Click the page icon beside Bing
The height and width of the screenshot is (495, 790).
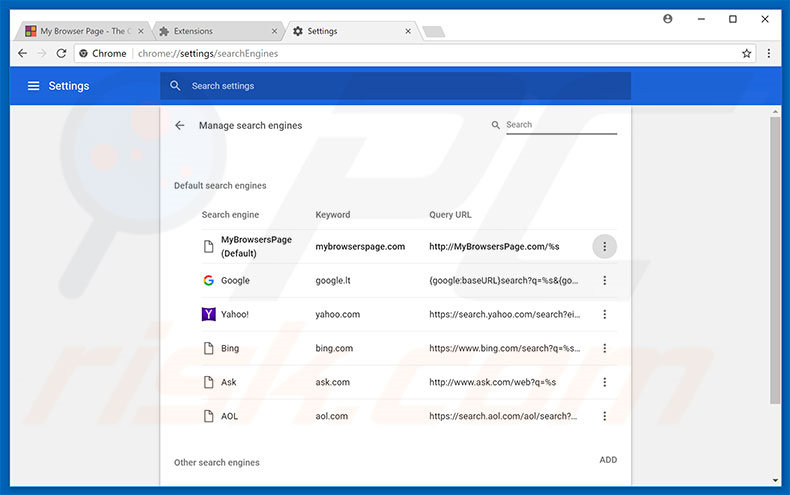[x=209, y=348]
